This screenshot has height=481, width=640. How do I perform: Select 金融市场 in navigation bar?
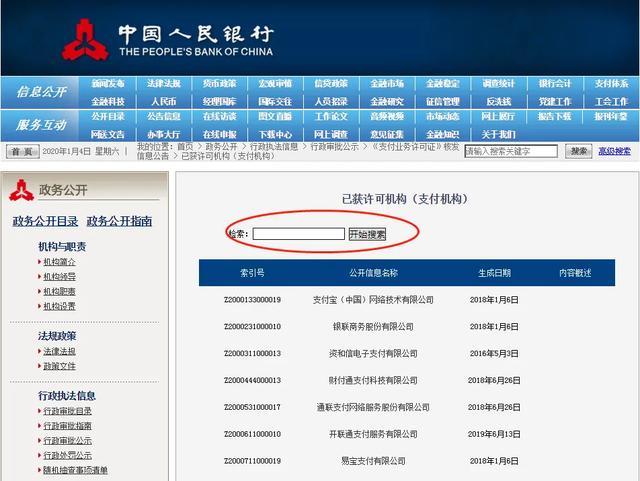pos(387,84)
